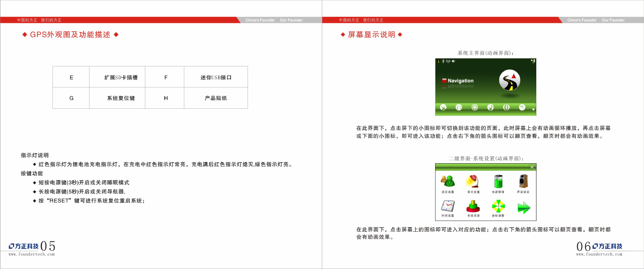Click caption 二级界面-系统设置(动画界面)

point(486,159)
